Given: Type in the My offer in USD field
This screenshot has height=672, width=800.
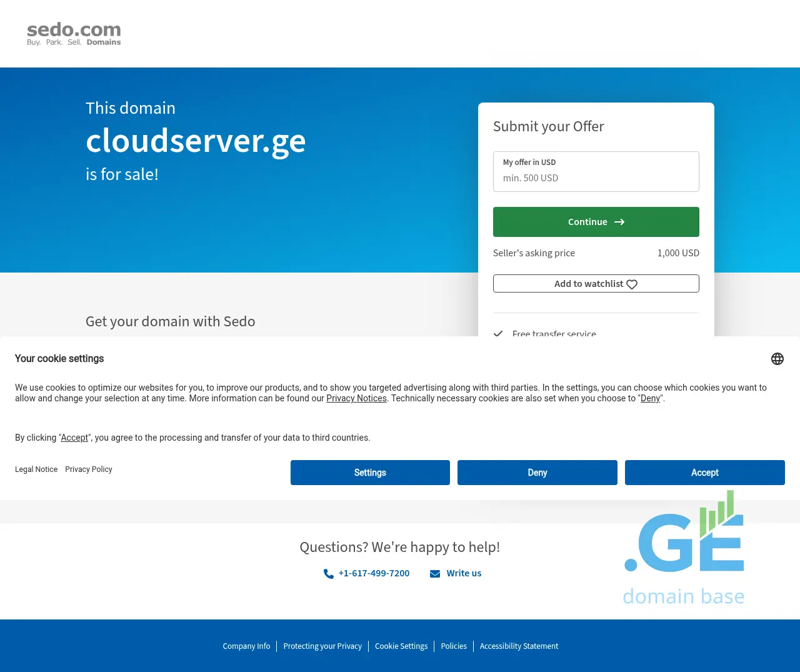Looking at the screenshot, I should pos(596,178).
